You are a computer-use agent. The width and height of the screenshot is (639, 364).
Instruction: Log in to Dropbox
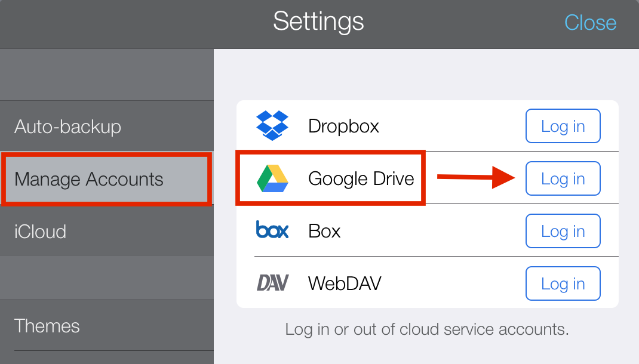coord(563,126)
